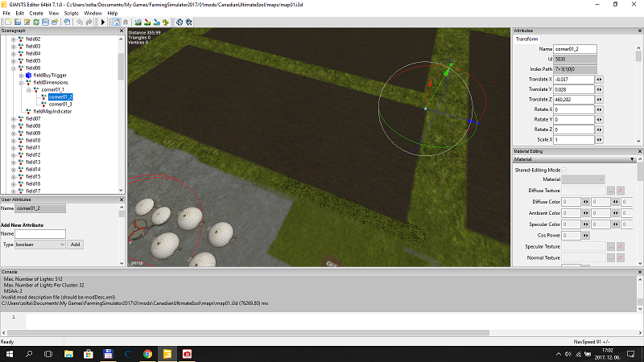Toggle the magnet snap toolbar icon
This screenshot has height=362, width=644.
click(x=126, y=23)
